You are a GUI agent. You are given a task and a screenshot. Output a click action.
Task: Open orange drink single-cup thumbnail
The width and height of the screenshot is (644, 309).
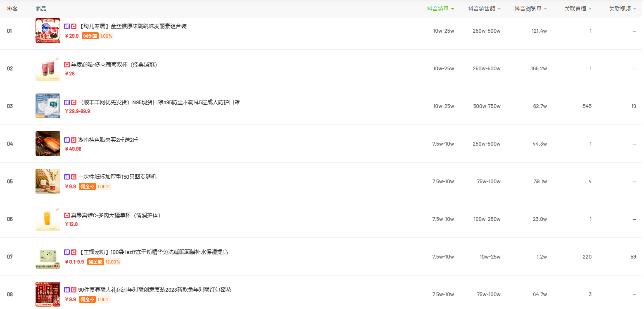(48, 219)
